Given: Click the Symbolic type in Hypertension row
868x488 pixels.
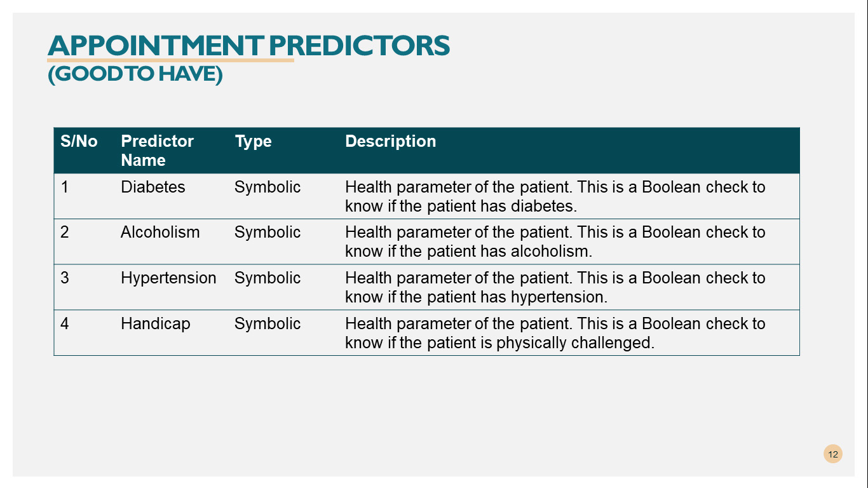Looking at the screenshot, I should pos(268,278).
